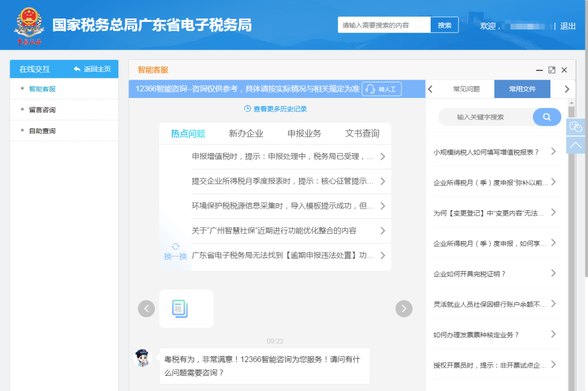Click the 换一换 refresh icon

click(175, 246)
